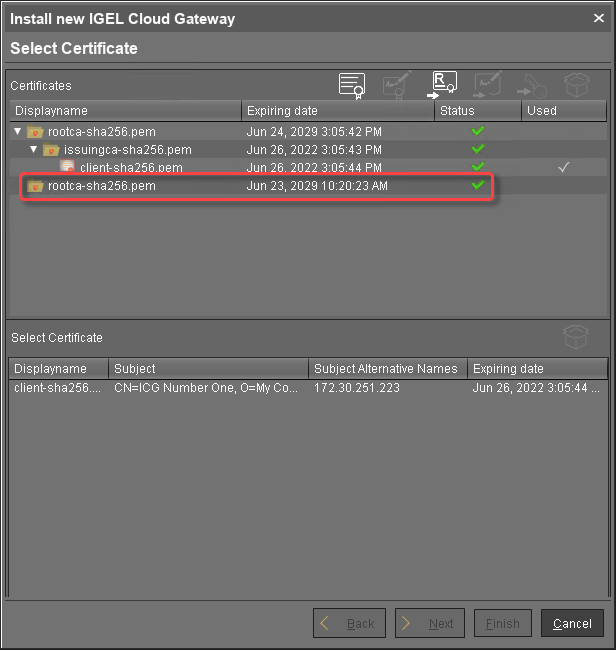616x650 pixels.
Task: Sort certificates by Status column header
Action: [477, 110]
